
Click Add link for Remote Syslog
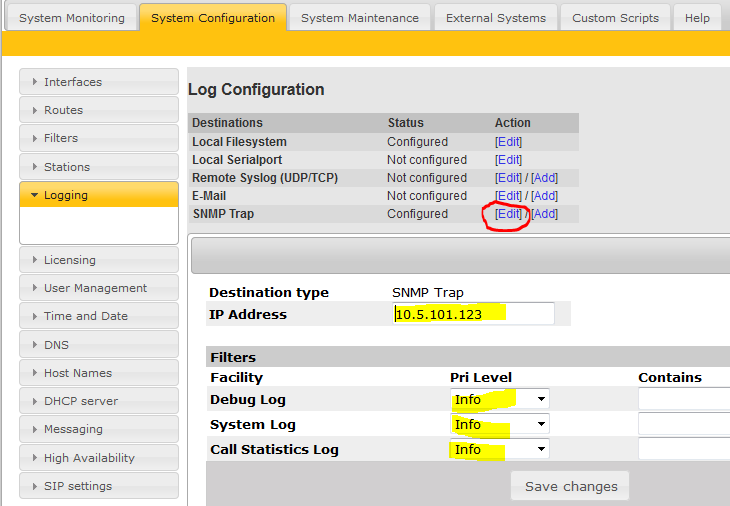544,178
